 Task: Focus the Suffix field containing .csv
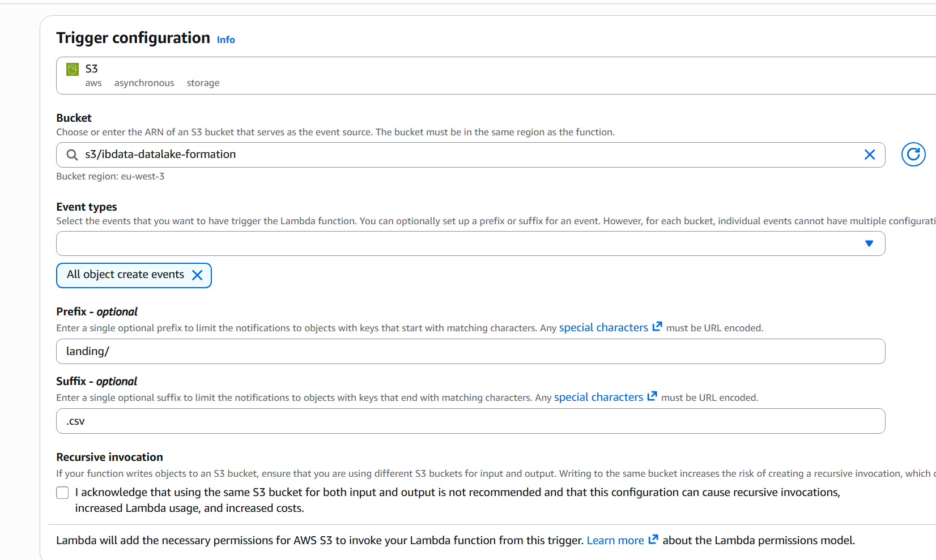[x=470, y=421]
